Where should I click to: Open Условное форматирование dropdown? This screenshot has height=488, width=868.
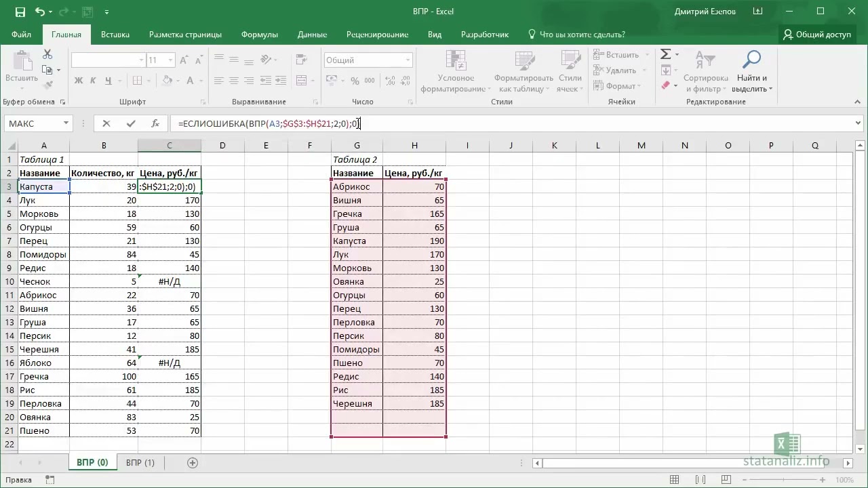pos(456,71)
